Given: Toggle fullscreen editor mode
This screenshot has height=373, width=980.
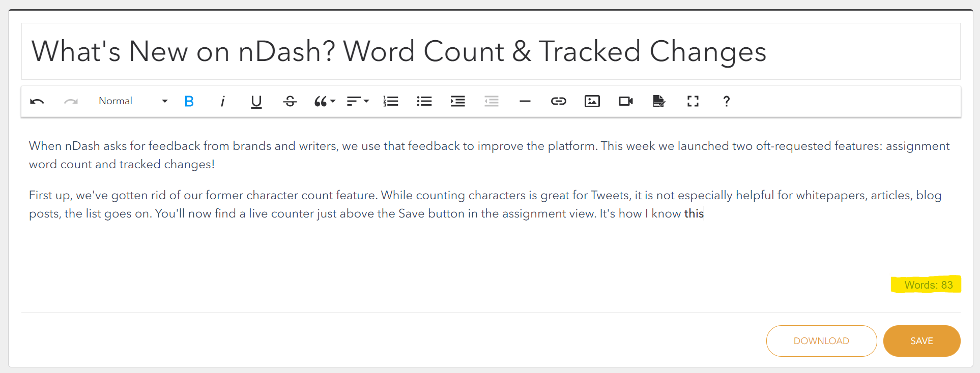Looking at the screenshot, I should pos(693,101).
